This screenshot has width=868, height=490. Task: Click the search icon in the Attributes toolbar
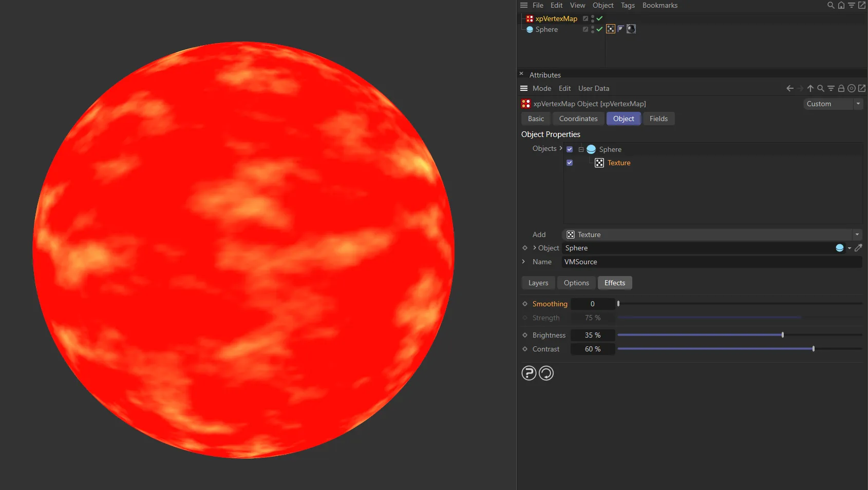[x=820, y=88]
